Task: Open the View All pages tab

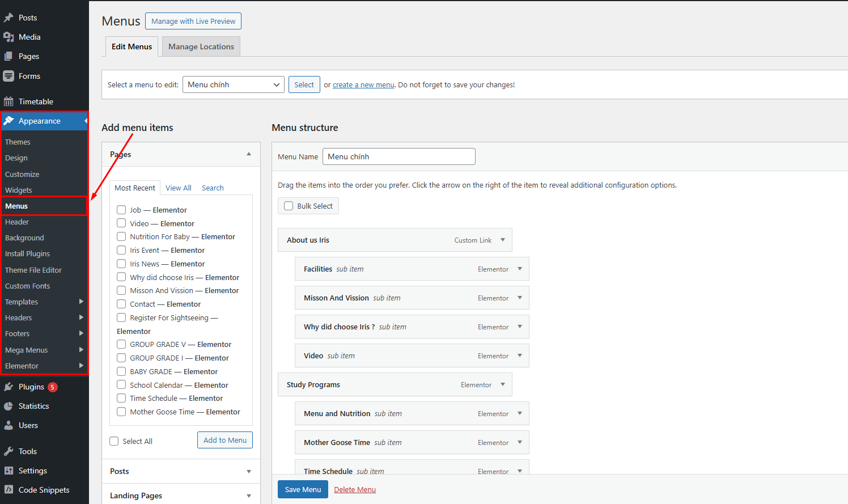Action: click(x=178, y=188)
